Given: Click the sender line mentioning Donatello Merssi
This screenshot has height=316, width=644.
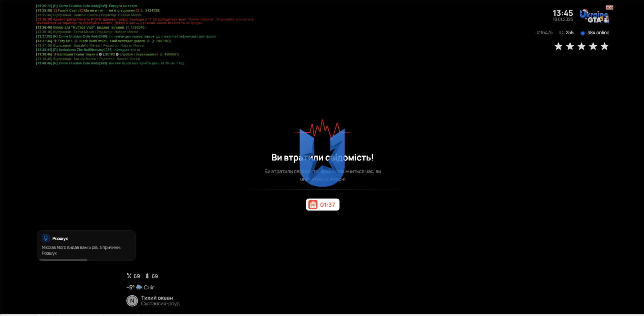Looking at the screenshot, I should (x=90, y=45).
